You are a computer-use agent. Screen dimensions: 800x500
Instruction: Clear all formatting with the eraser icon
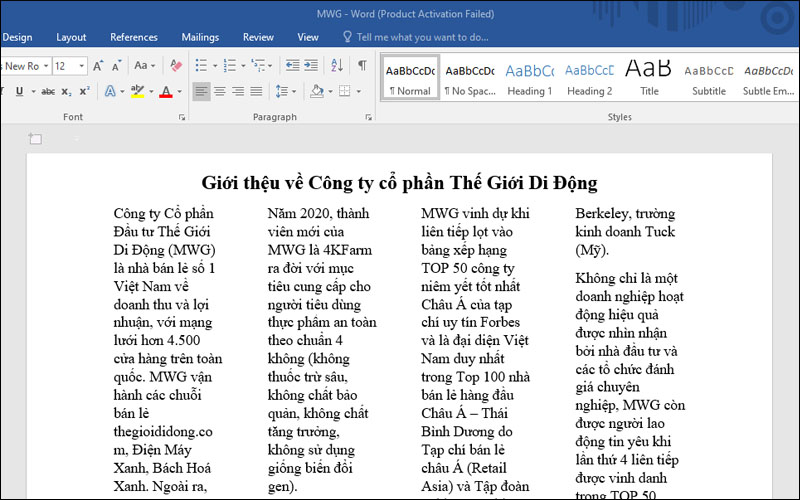point(176,65)
